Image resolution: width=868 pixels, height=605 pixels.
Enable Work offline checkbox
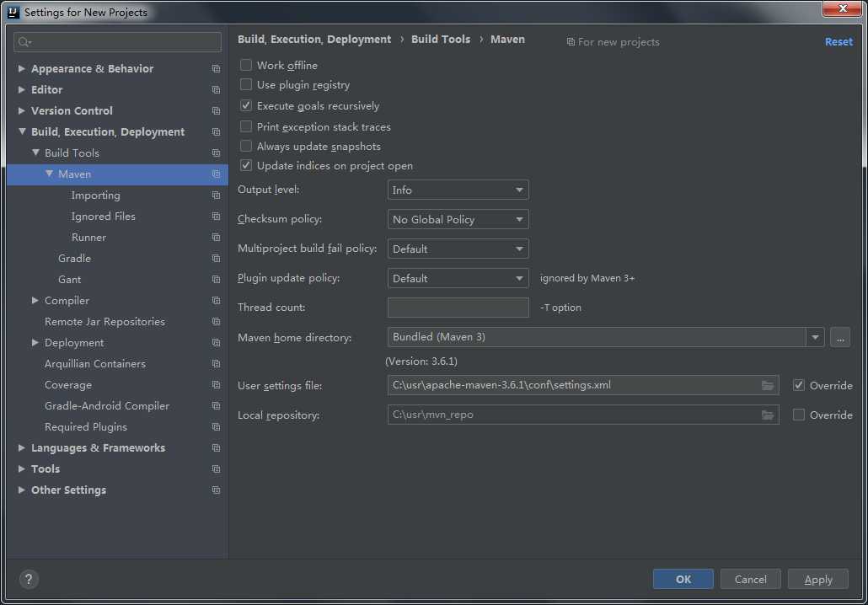[x=246, y=66]
